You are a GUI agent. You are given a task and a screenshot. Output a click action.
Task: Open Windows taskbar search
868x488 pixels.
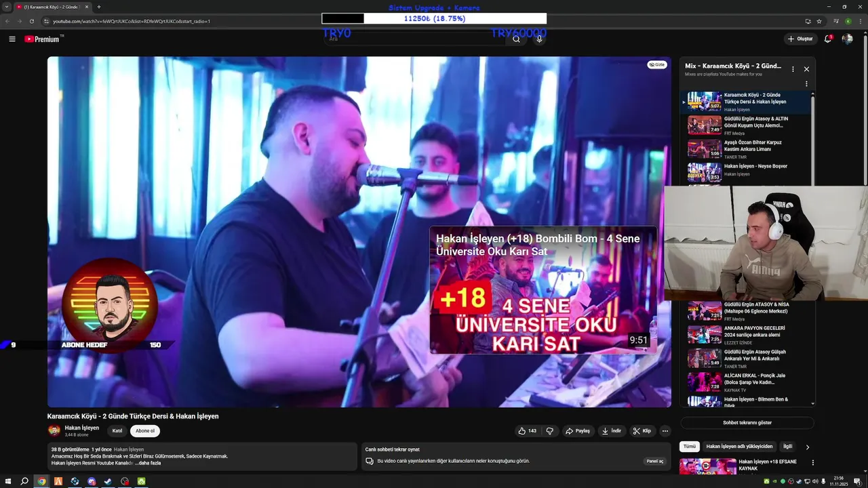[24, 481]
